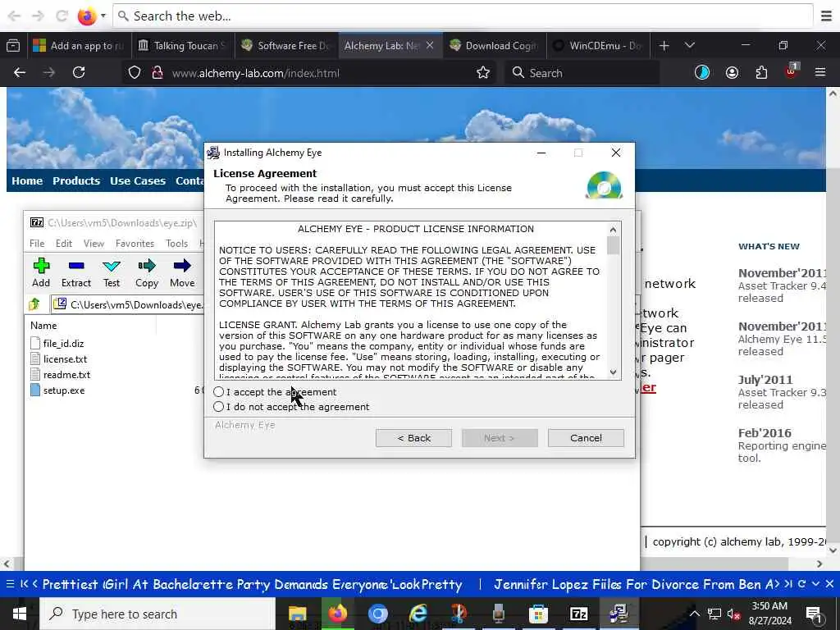The width and height of the screenshot is (840, 630).
Task: Click the top 'Search the web' field
Action: tap(463, 16)
